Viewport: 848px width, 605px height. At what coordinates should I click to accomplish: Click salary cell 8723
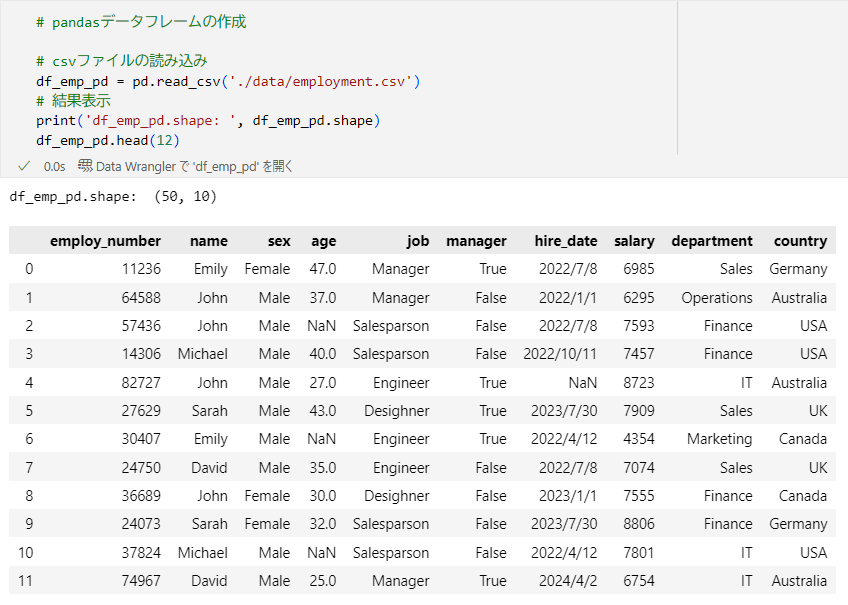tap(639, 383)
